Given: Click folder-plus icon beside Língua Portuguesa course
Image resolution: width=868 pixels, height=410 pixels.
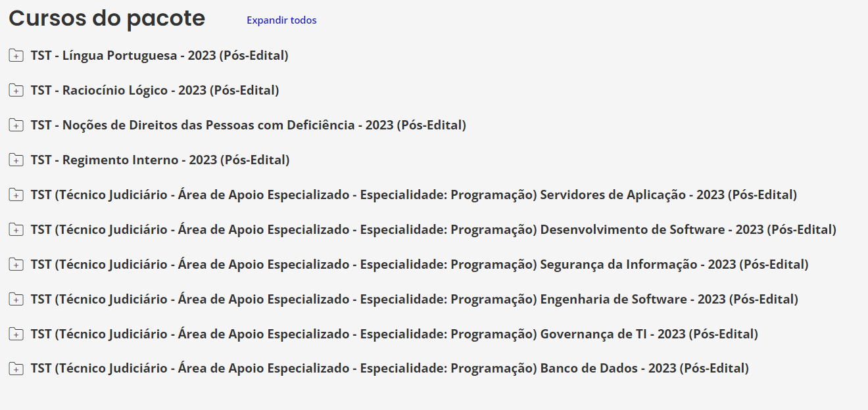Looking at the screenshot, I should tap(16, 56).
